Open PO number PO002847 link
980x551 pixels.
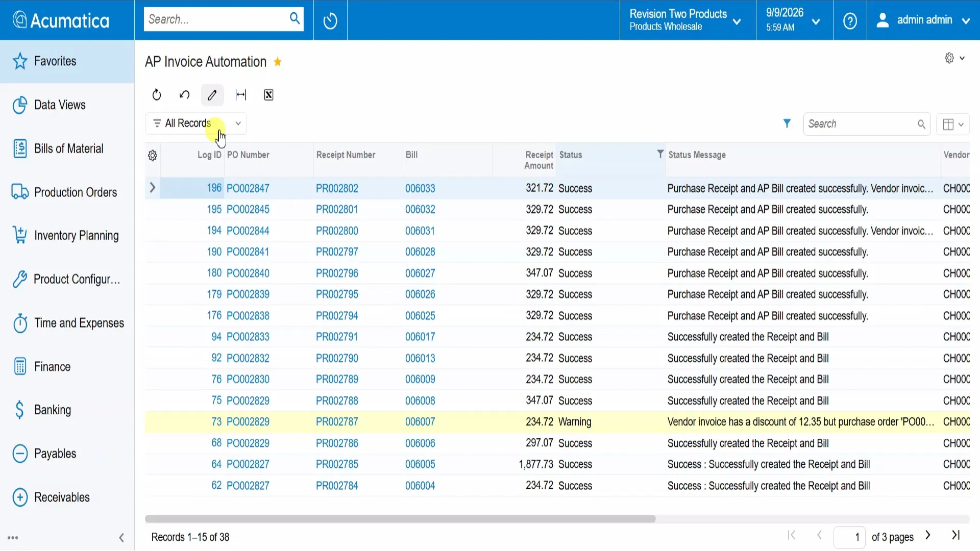[248, 189]
